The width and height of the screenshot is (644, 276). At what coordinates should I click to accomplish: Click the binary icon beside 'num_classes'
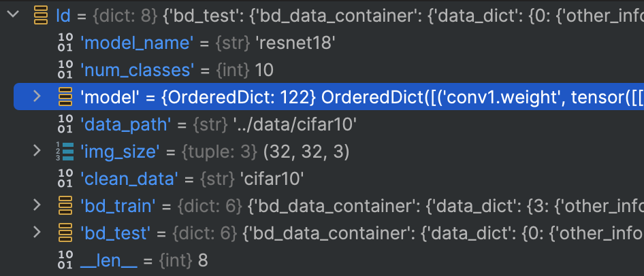pos(65,69)
